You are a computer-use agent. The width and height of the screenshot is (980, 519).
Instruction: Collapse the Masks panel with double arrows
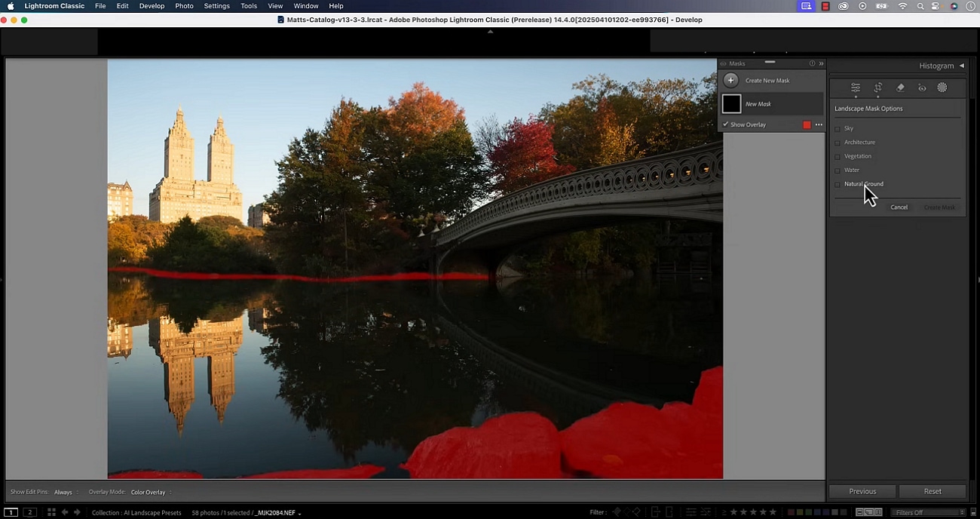[x=821, y=63]
